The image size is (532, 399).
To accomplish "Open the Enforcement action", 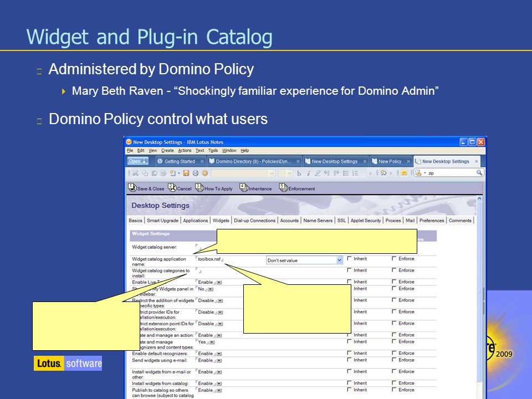I will point(297,188).
